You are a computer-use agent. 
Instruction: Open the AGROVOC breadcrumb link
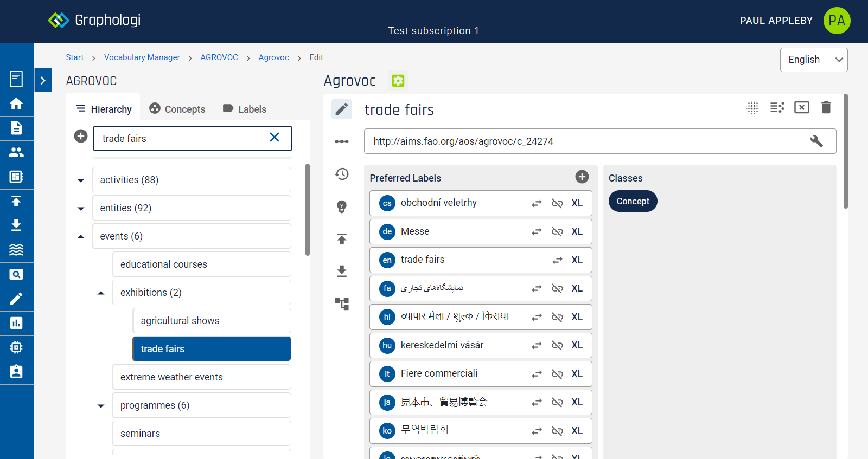219,57
